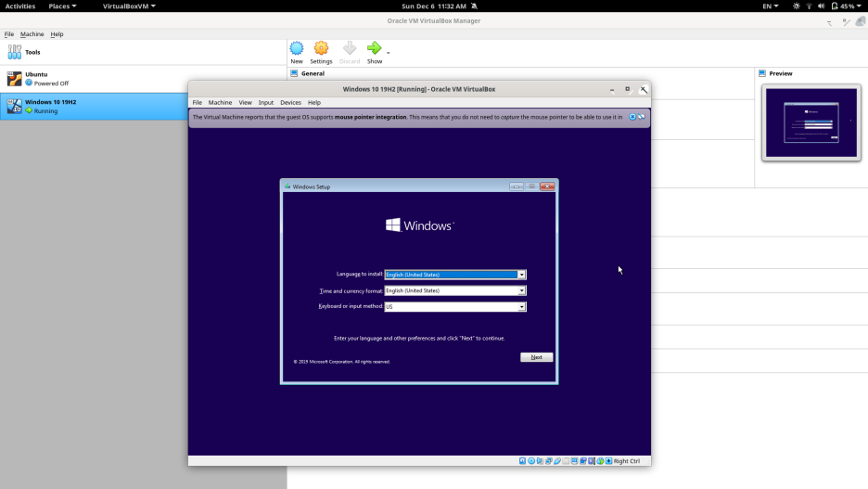Open the VirtualBoxVM application menu
The width and height of the screenshot is (868, 489).
[129, 6]
